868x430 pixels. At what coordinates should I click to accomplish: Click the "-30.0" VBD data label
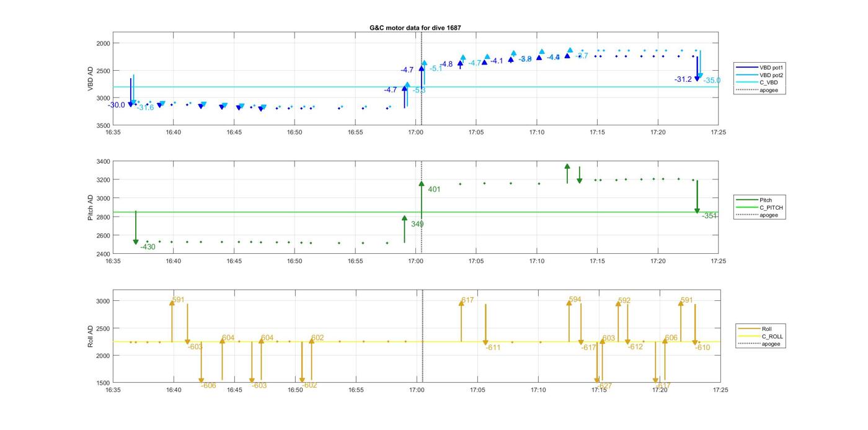point(116,105)
